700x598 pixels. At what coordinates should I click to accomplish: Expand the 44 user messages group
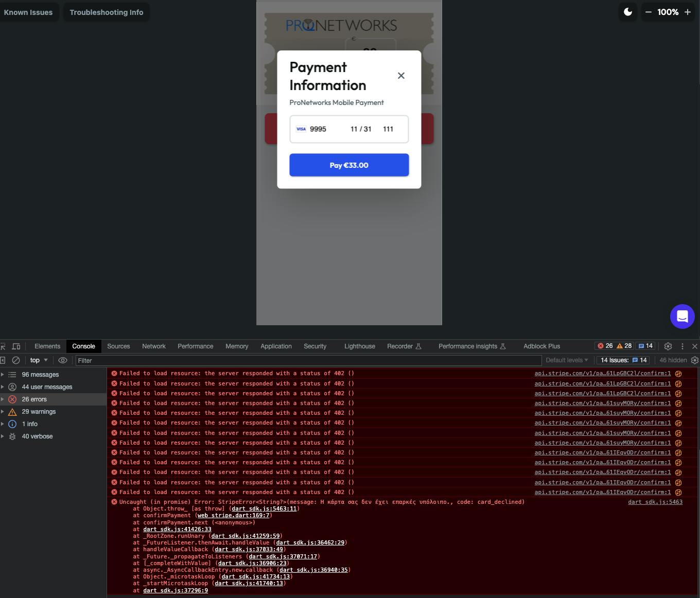point(3,387)
